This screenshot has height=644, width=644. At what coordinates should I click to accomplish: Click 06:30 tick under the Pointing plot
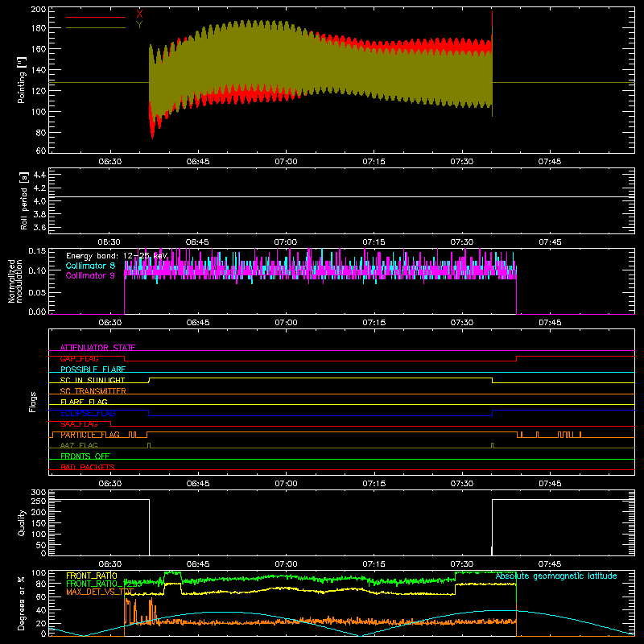[110, 162]
